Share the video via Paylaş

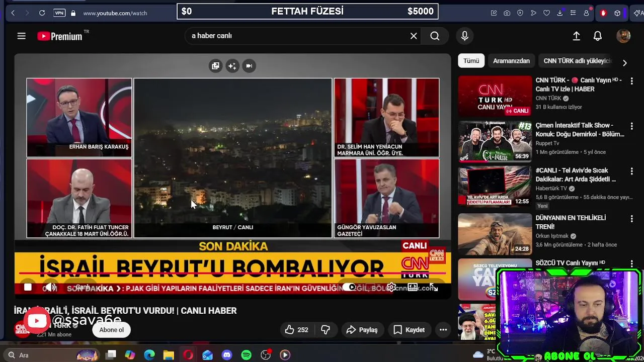[362, 330]
